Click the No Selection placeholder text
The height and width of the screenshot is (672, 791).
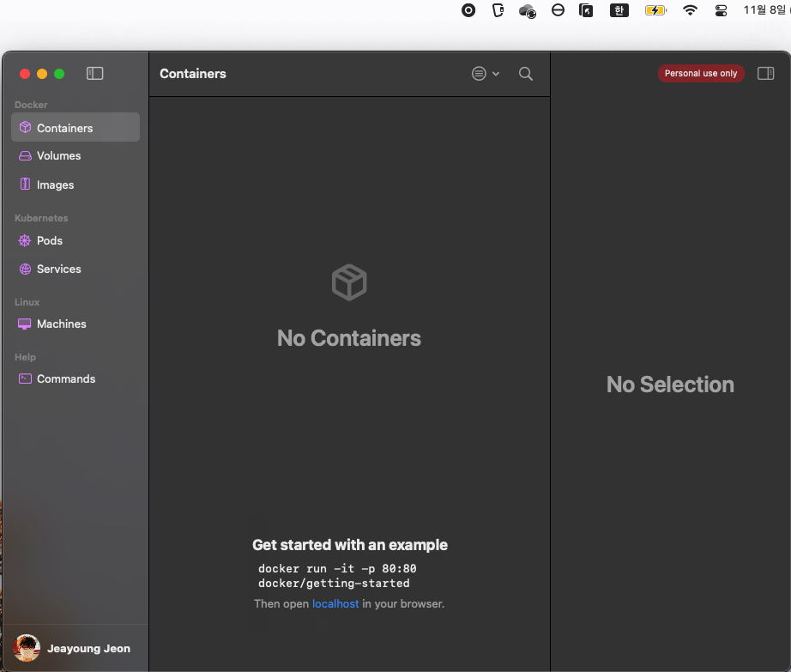point(670,384)
